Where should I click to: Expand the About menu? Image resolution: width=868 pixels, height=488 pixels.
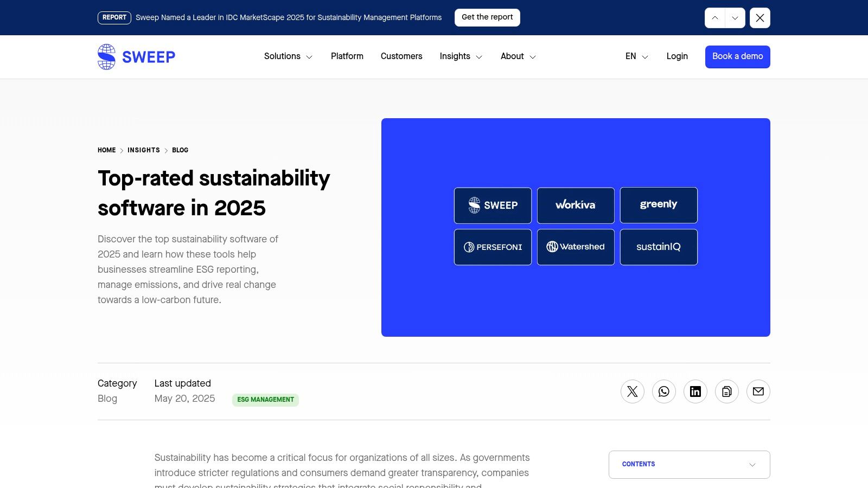518,56
